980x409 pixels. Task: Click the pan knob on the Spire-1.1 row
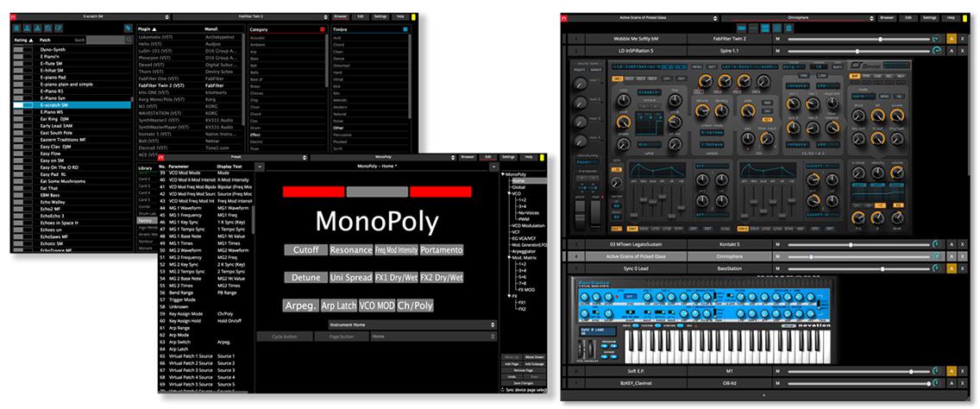937,51
